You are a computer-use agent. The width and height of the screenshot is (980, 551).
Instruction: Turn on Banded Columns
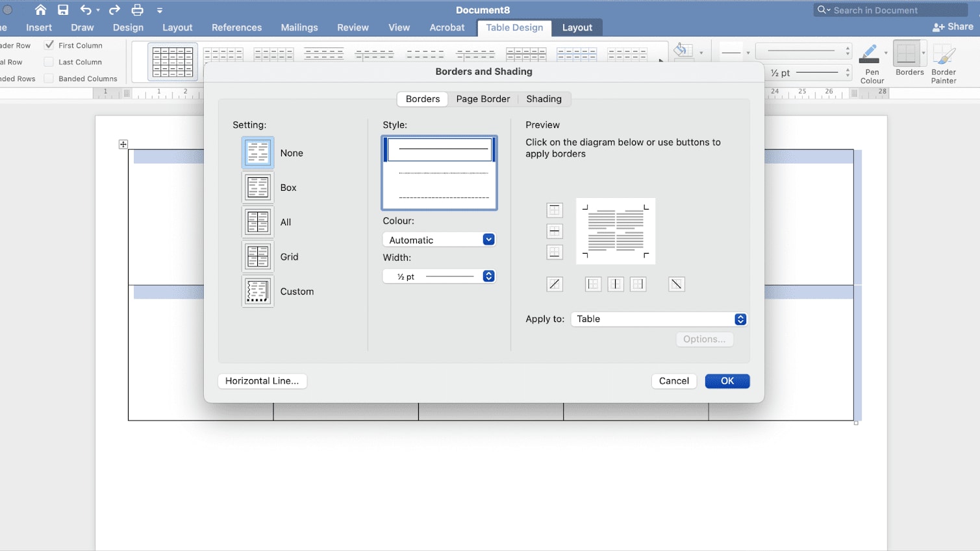click(x=49, y=79)
